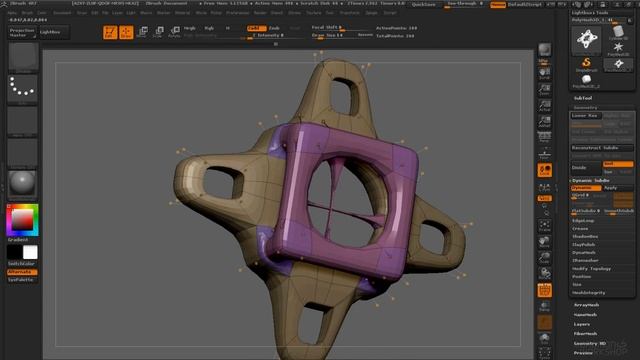This screenshot has height=360, width=640.
Task: Toggle the Dynamic button
Action: 586,188
